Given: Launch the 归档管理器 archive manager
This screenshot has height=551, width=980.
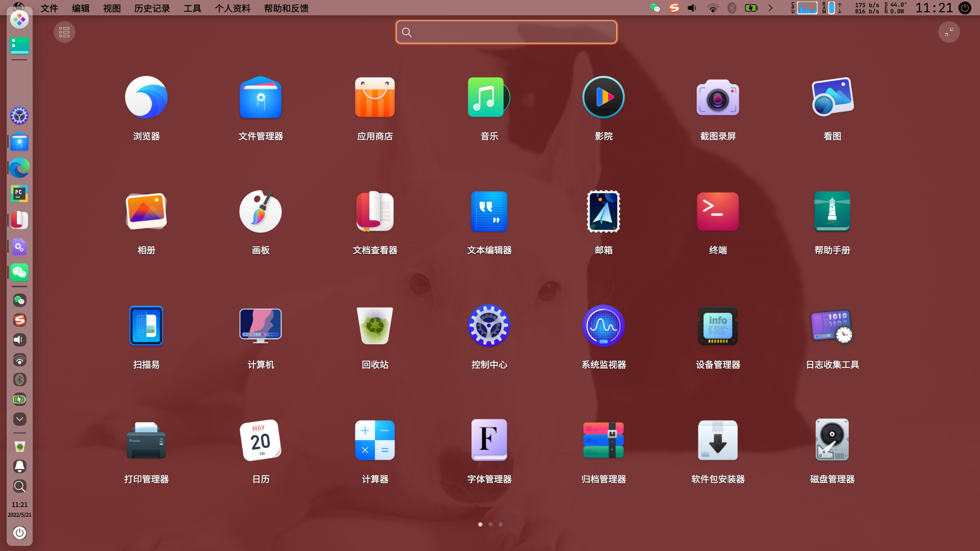Looking at the screenshot, I should click(603, 440).
